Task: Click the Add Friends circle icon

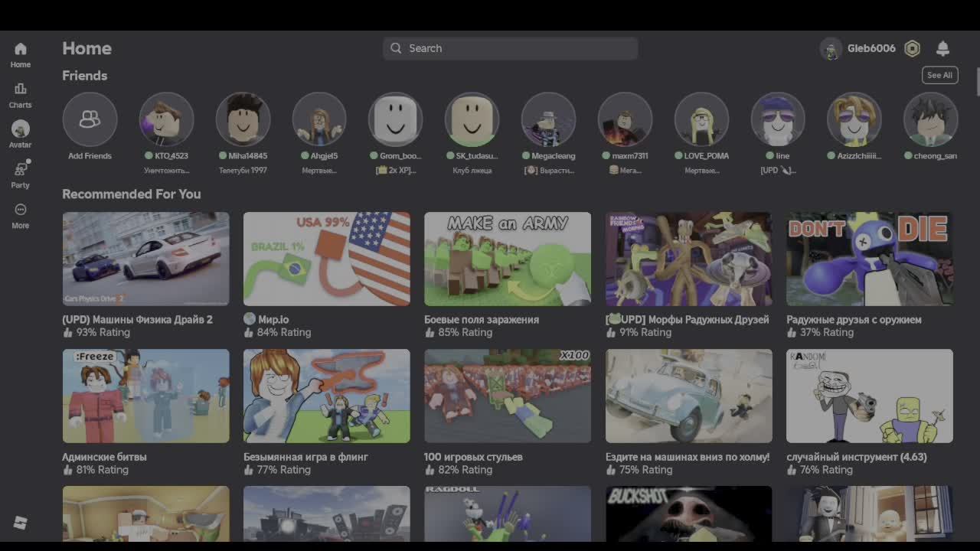Action: pos(90,119)
